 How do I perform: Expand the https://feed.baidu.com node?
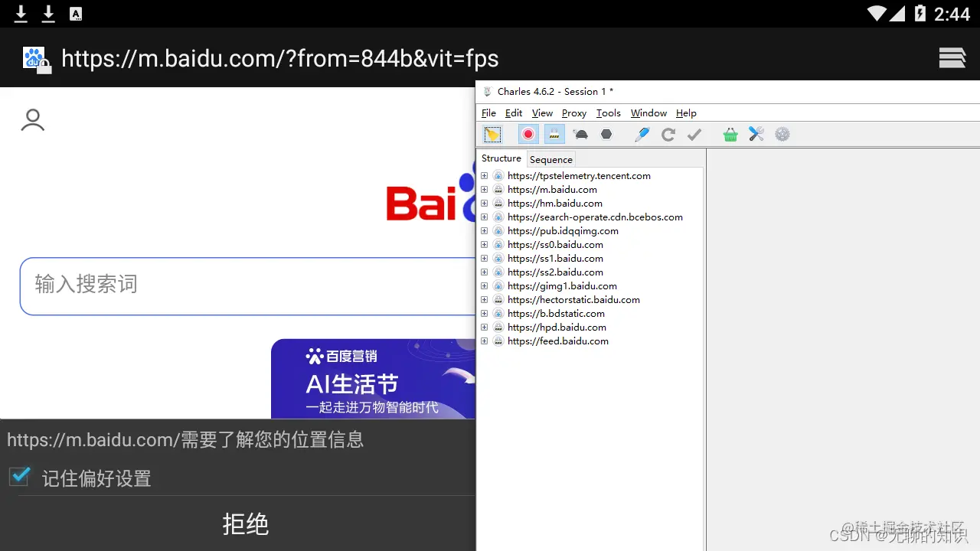coord(484,341)
